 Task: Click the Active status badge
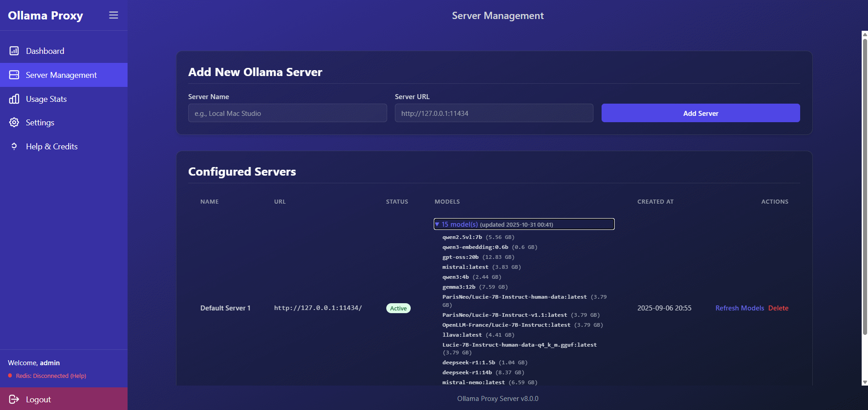pyautogui.click(x=398, y=308)
